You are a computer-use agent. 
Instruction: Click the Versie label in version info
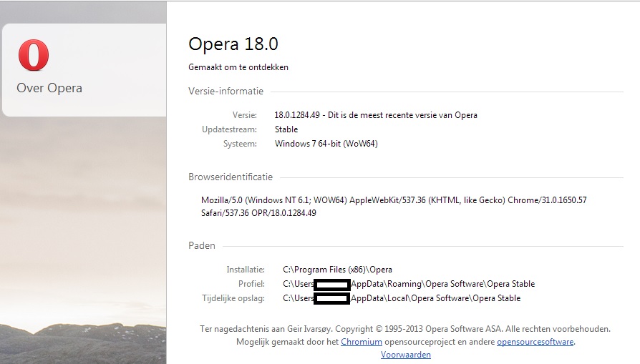(244, 115)
